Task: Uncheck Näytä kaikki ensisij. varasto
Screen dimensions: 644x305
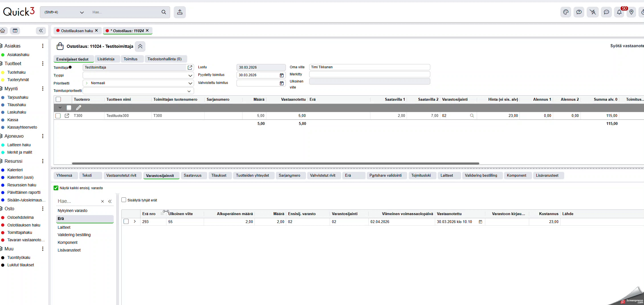Action: [x=56, y=188]
